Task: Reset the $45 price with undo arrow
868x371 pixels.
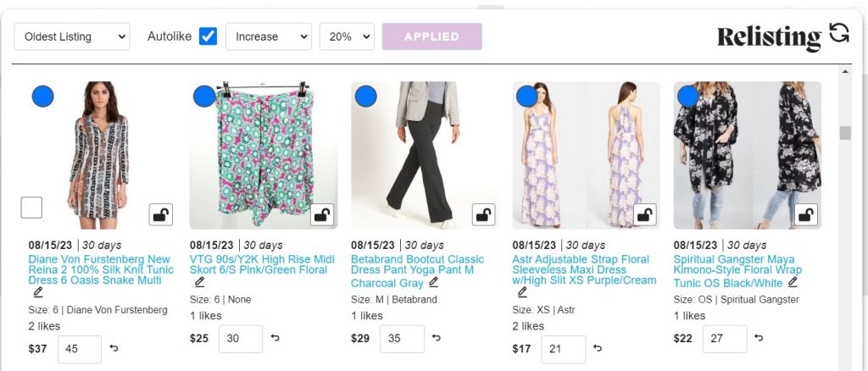Action: point(114,348)
